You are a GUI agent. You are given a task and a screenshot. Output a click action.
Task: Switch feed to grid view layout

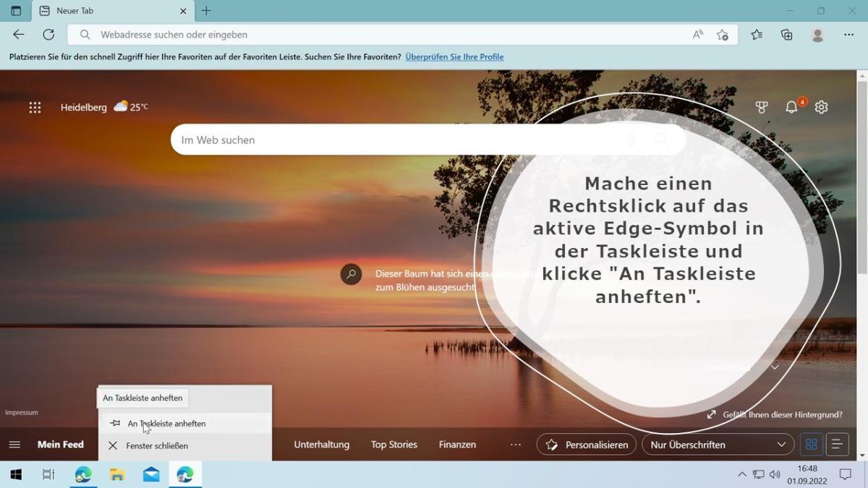click(812, 445)
